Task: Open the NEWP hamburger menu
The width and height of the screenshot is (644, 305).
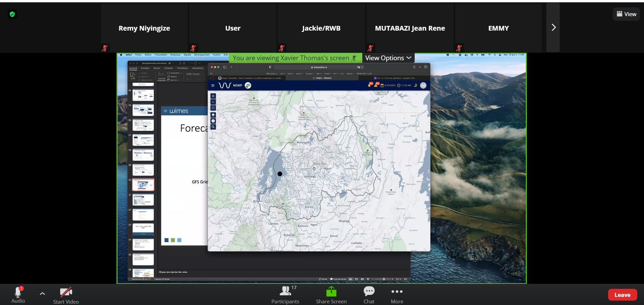Action: click(x=213, y=85)
